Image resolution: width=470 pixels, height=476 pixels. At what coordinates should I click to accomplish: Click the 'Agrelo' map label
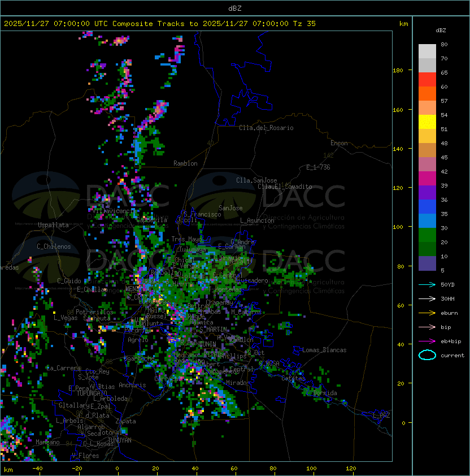138,340
